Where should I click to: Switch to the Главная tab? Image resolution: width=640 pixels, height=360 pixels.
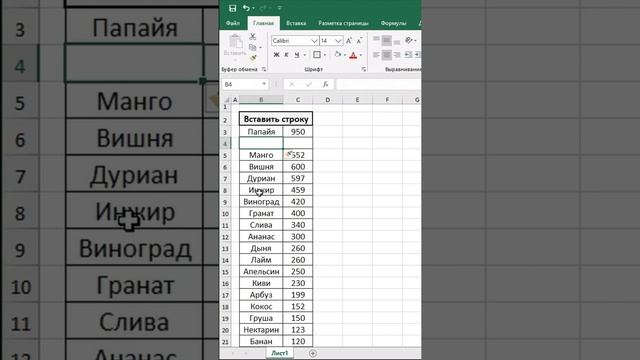coord(263,23)
